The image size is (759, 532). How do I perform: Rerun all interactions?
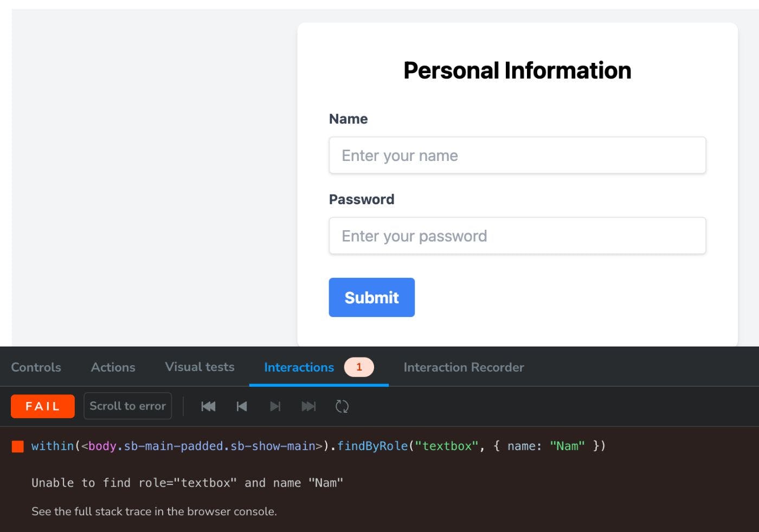coord(342,406)
